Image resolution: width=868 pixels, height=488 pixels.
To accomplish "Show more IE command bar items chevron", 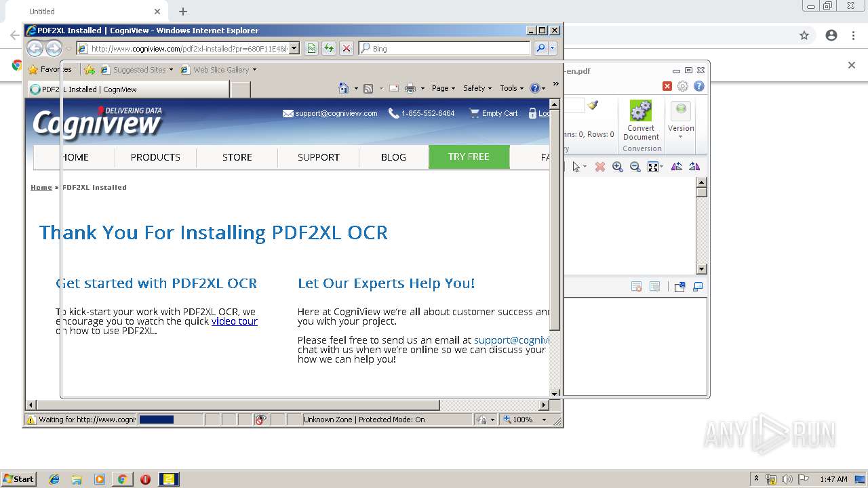I will 555,84.
